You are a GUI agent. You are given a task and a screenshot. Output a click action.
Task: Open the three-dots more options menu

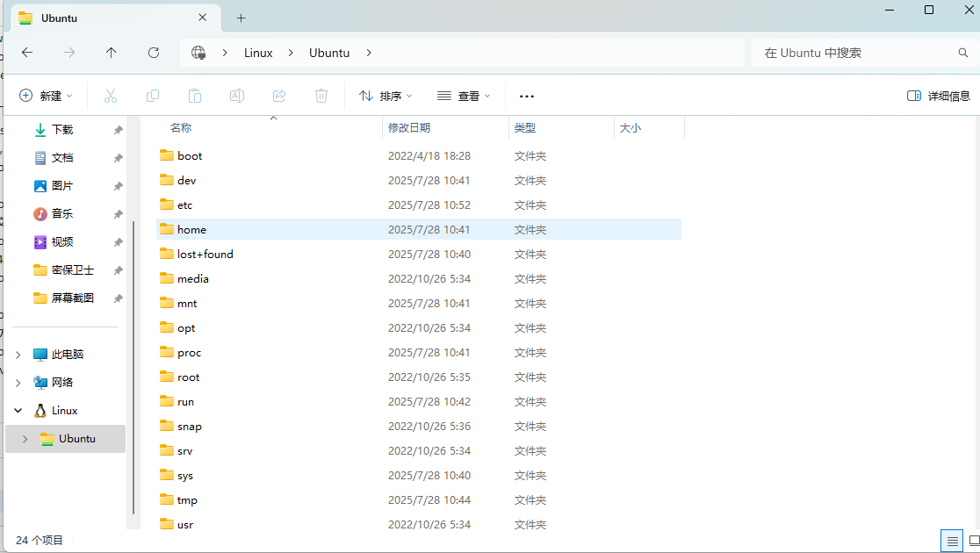527,97
